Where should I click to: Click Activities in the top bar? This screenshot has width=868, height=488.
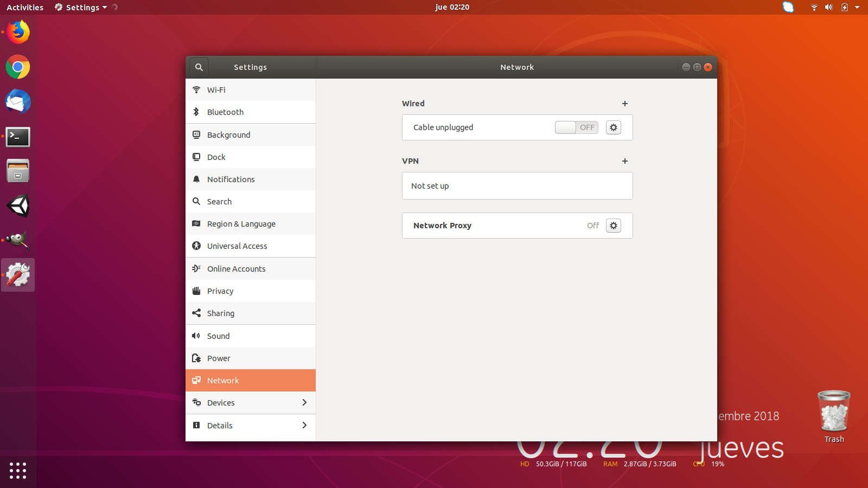[25, 7]
